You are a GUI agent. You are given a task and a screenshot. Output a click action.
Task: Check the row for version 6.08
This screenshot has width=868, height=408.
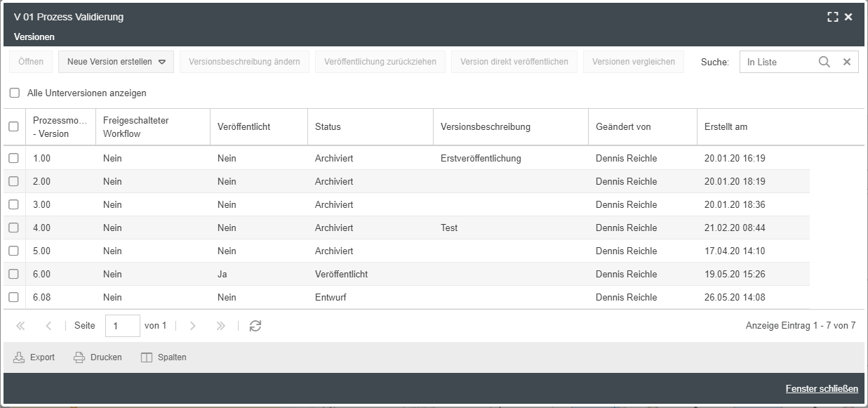(x=13, y=297)
